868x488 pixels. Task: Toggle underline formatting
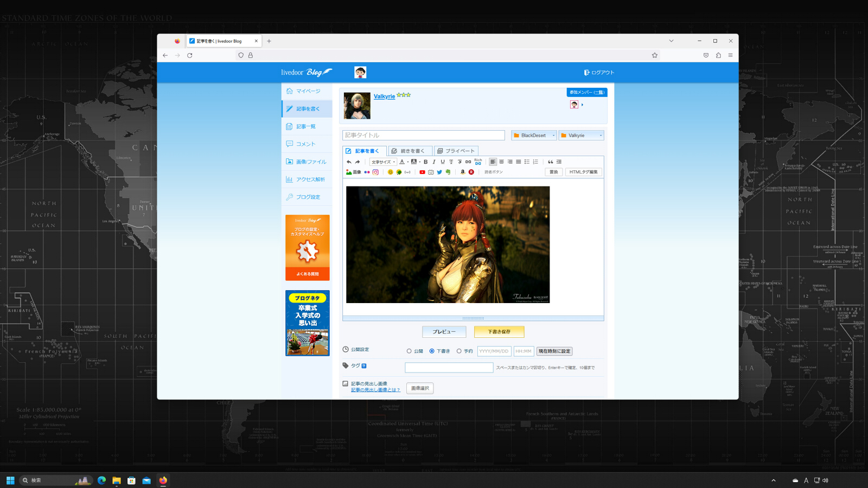click(x=443, y=162)
